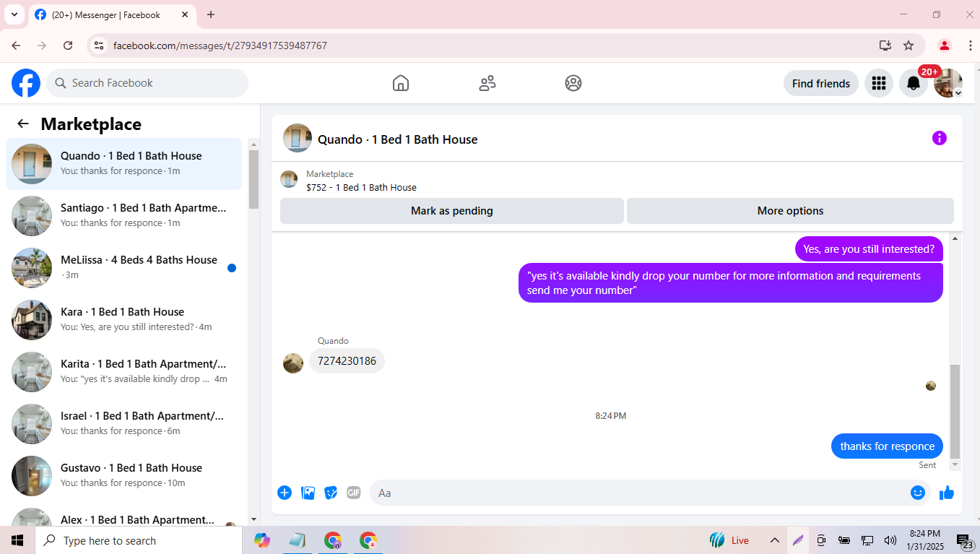Go back to the previous browser page
980x554 pixels.
click(16, 46)
